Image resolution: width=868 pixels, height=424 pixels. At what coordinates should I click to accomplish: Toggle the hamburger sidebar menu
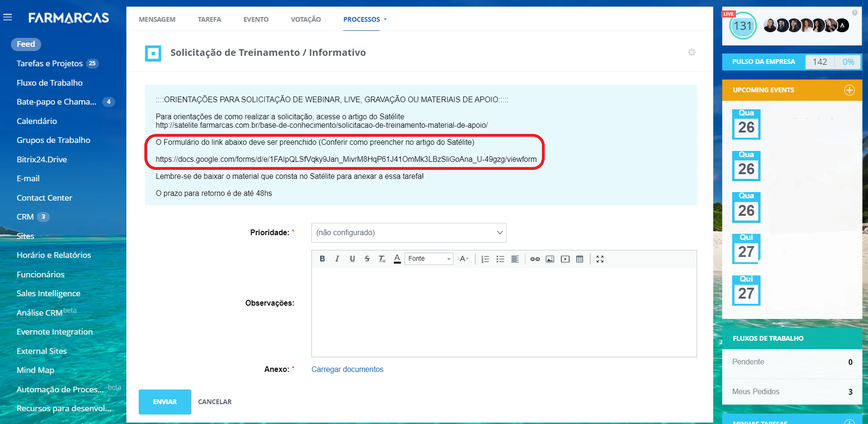point(8,18)
